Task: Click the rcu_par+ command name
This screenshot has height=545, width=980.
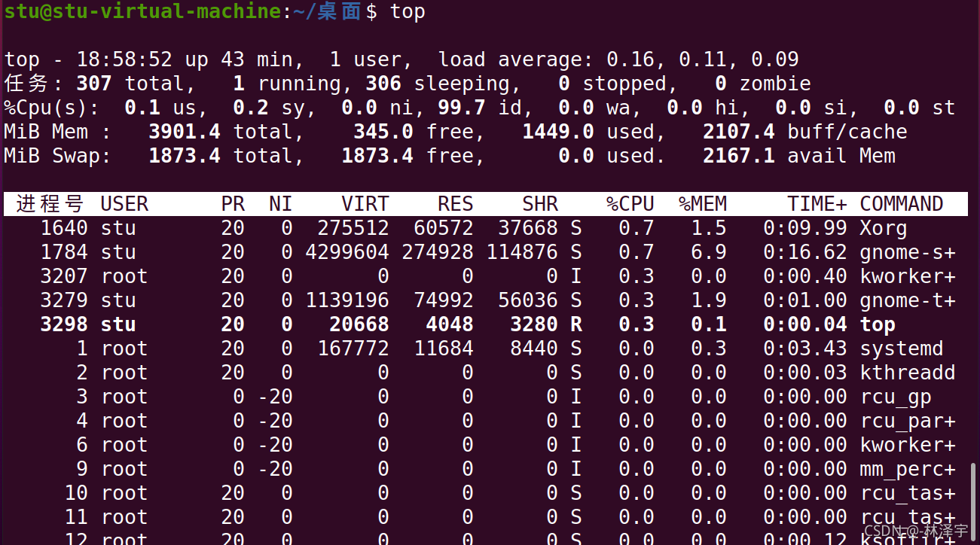Action: pyautogui.click(x=908, y=421)
